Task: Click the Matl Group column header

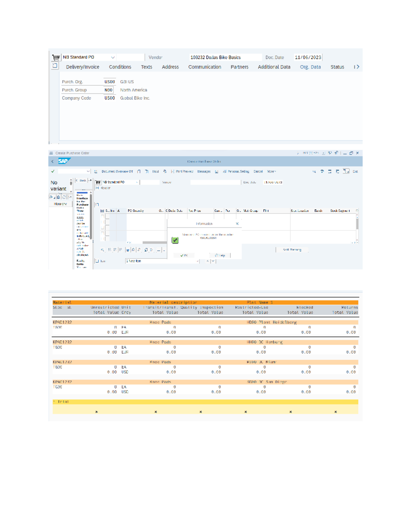Action: (251, 211)
